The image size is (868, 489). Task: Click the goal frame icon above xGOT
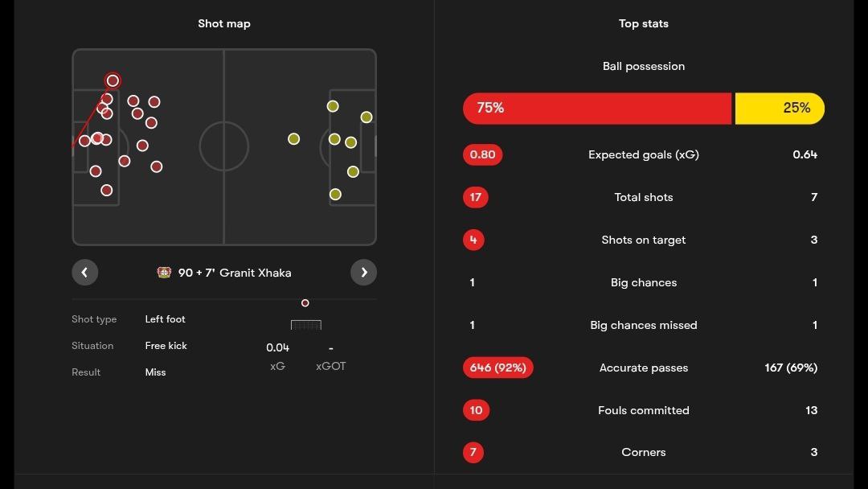[305, 325]
